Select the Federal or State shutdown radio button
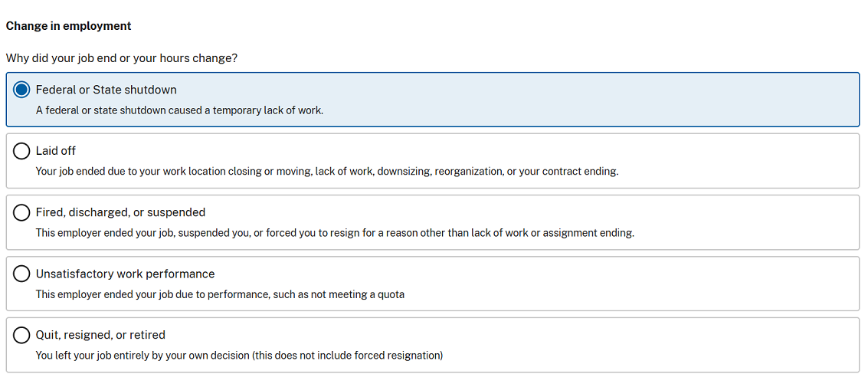868x374 pixels. (x=22, y=90)
